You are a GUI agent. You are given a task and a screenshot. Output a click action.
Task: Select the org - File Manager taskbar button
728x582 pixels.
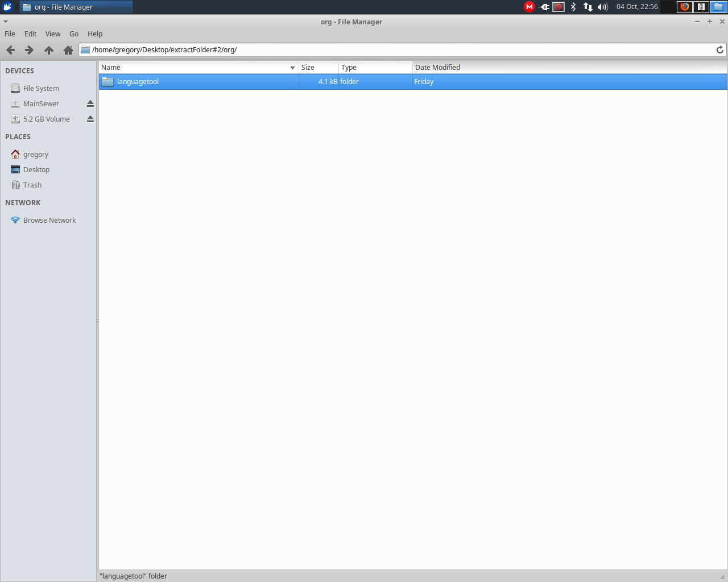tap(76, 7)
